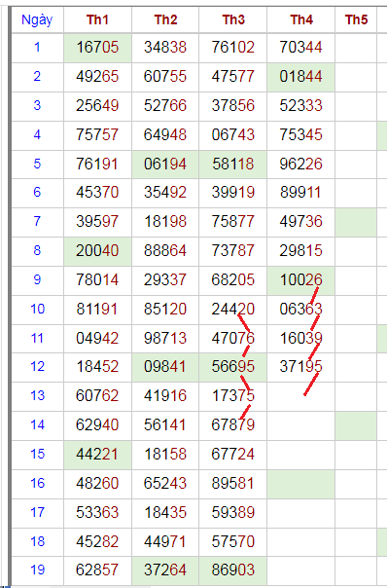Select cell with value 86903
387x588 pixels.
pos(233,570)
